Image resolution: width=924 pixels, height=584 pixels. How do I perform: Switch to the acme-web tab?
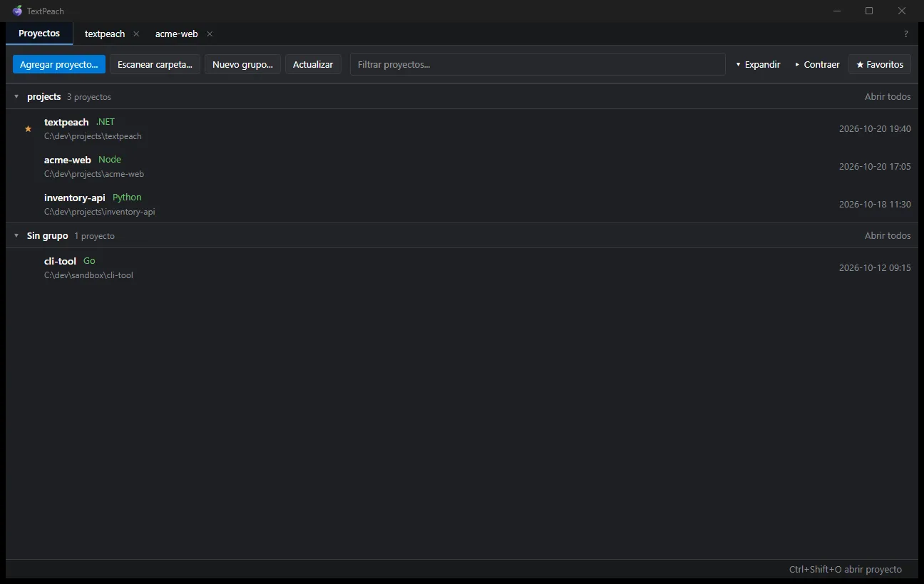tap(177, 34)
